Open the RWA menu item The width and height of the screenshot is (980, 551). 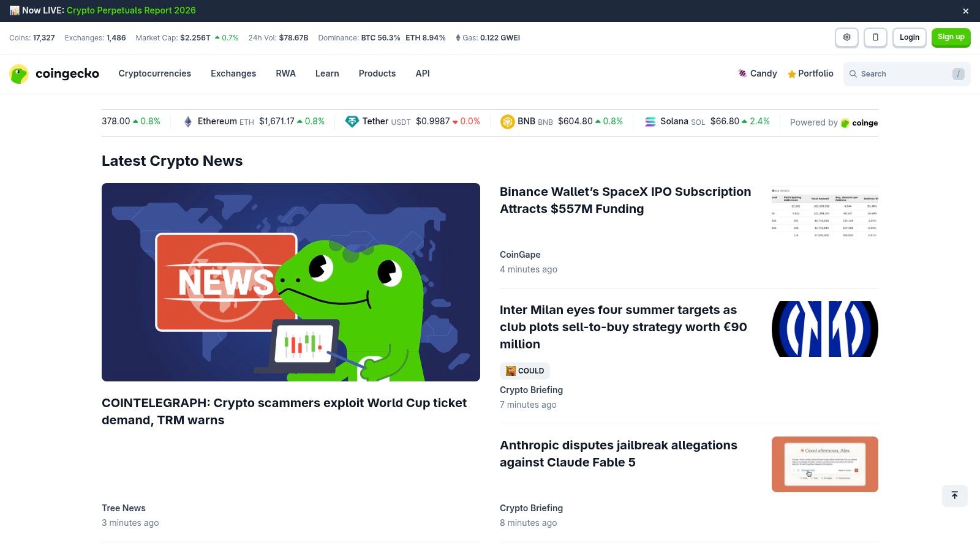[x=285, y=73]
